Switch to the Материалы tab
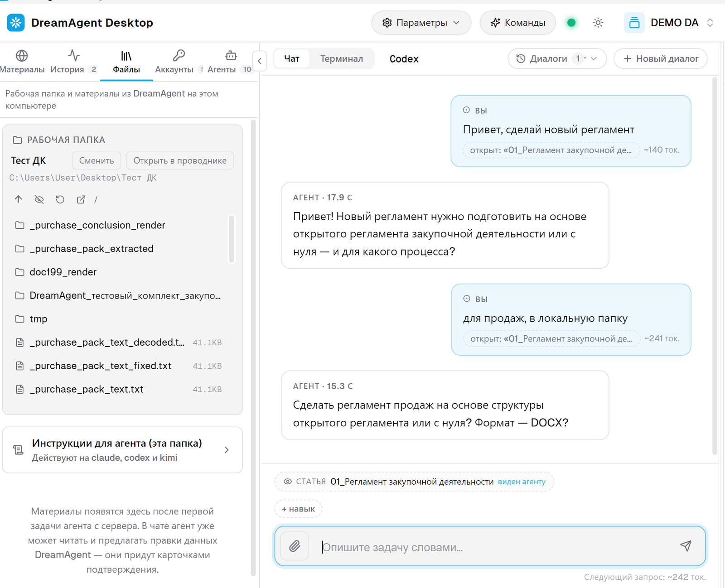This screenshot has width=725, height=588. pos(22,62)
